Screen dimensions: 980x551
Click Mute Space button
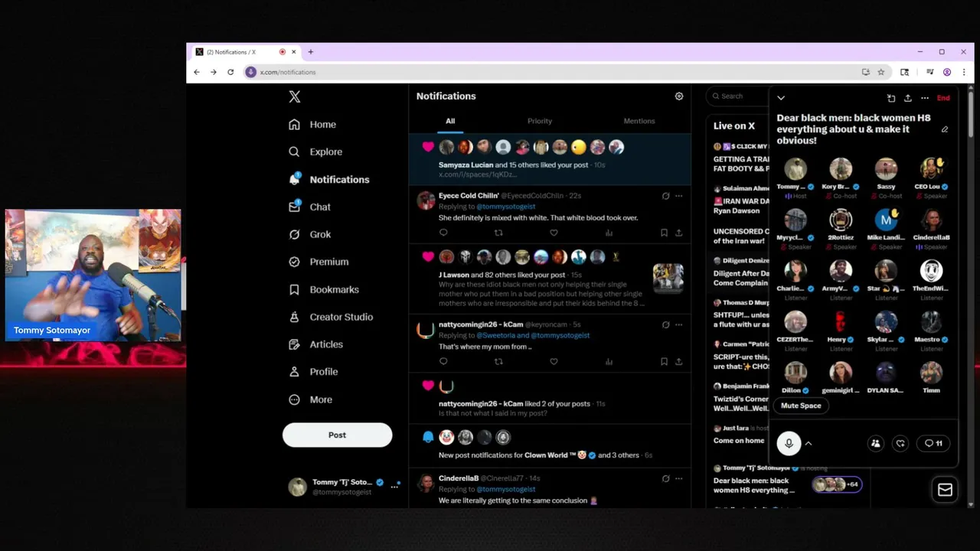801,406
